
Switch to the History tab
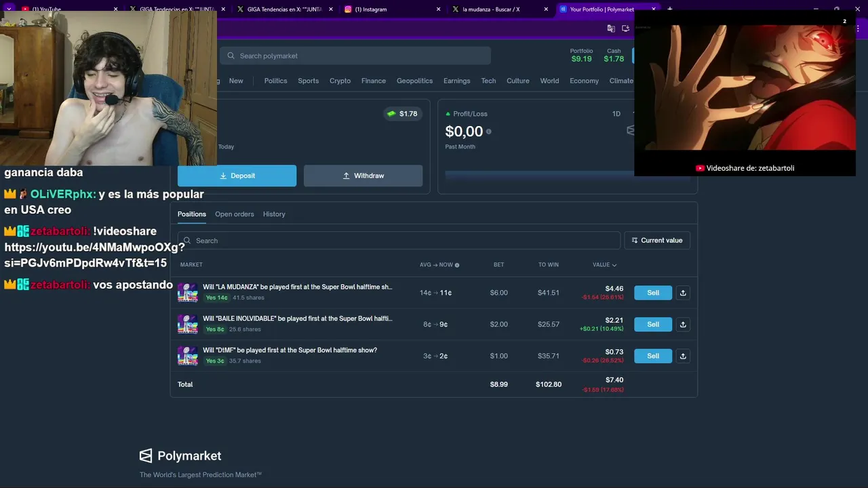point(274,214)
